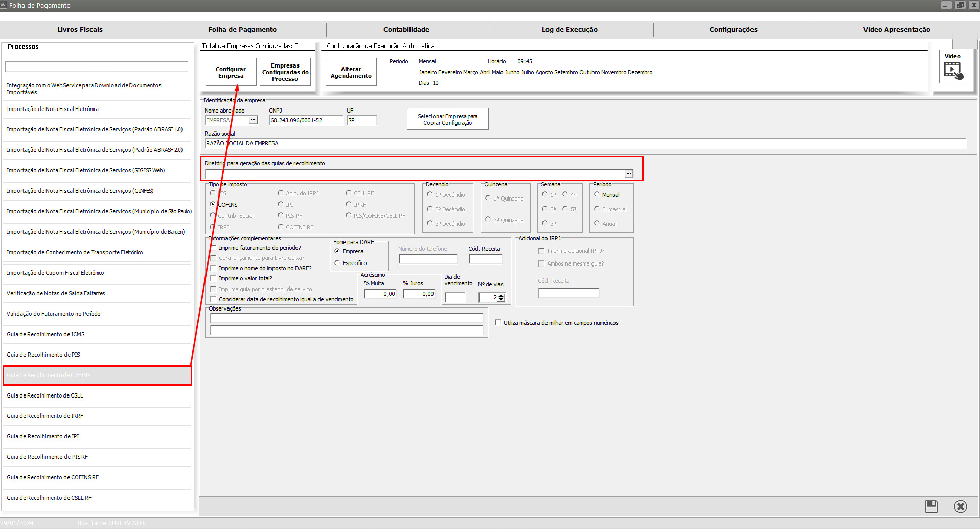The height and width of the screenshot is (529, 980).
Task: Choose Específico for Fone para DARF
Action: (337, 263)
